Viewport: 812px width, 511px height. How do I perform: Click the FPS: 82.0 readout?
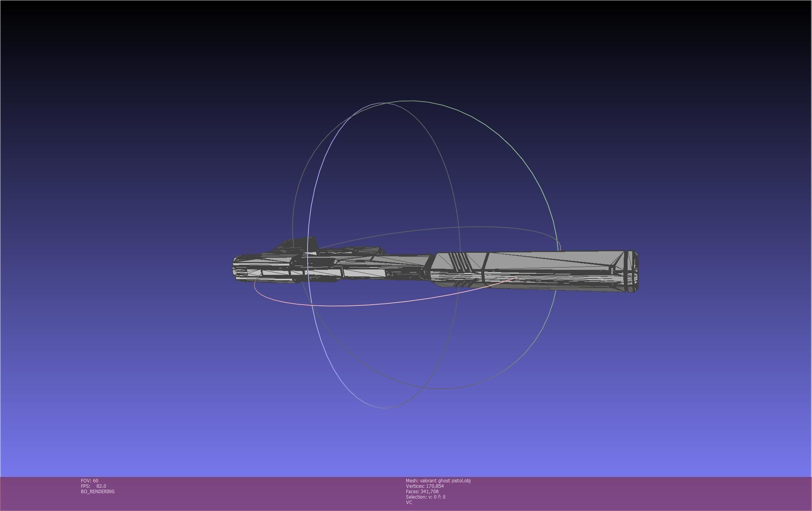pyautogui.click(x=93, y=486)
